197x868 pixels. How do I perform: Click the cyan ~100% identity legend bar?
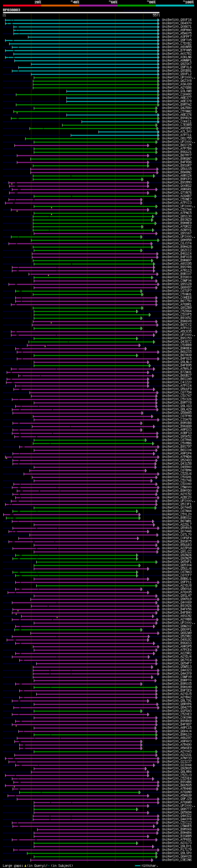tap(175, 6)
